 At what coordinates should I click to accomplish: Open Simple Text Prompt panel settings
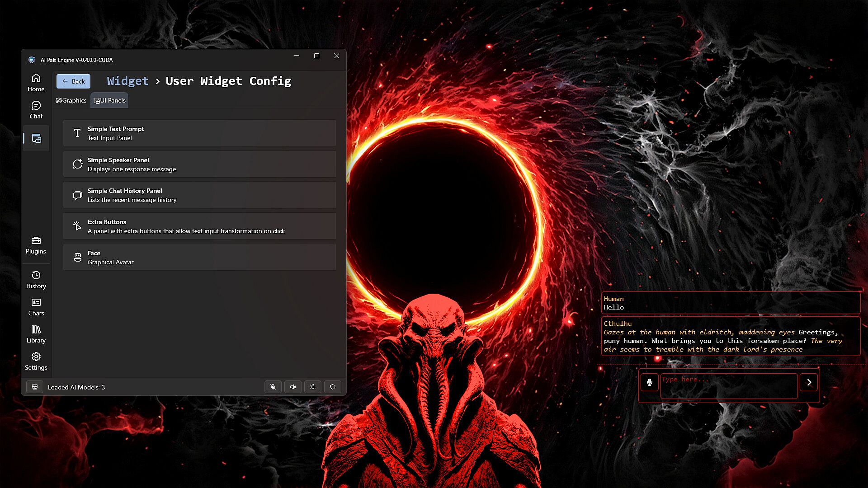point(199,133)
